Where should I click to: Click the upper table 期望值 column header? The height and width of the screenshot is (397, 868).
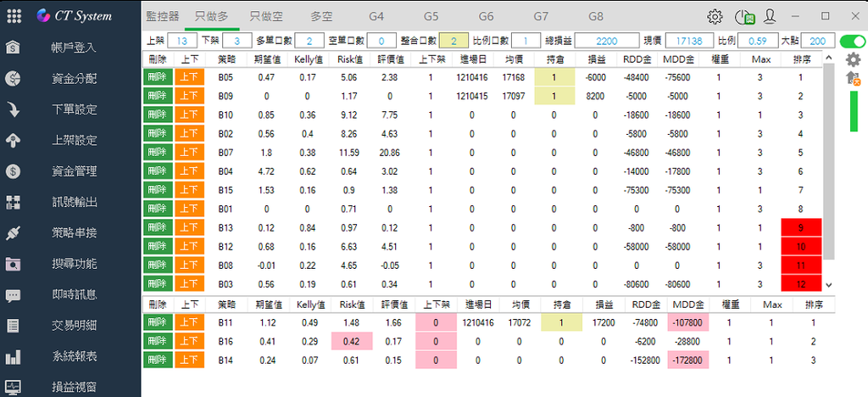(x=266, y=59)
